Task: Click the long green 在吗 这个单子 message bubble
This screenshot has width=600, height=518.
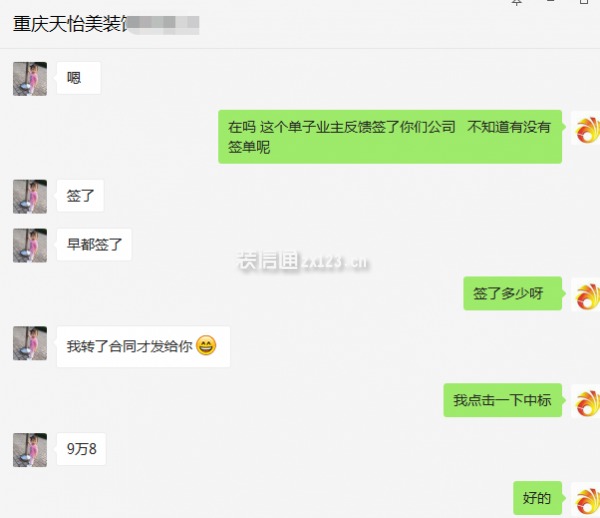Action: point(390,137)
